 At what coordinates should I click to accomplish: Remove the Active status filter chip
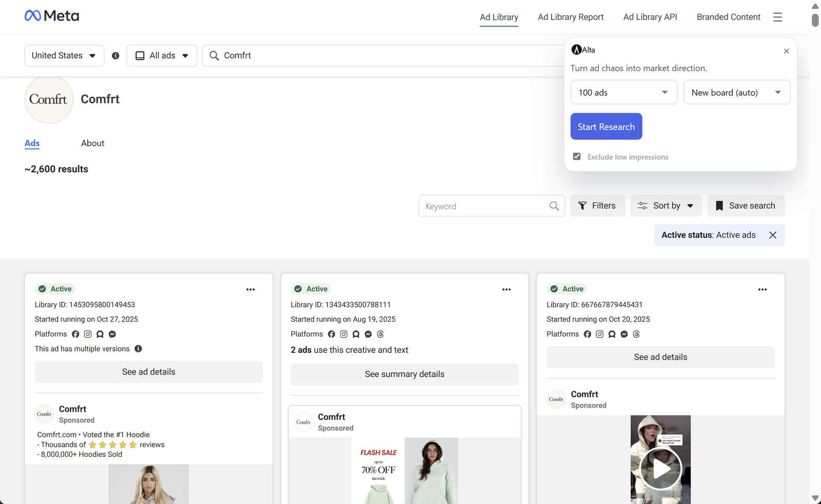coord(773,235)
